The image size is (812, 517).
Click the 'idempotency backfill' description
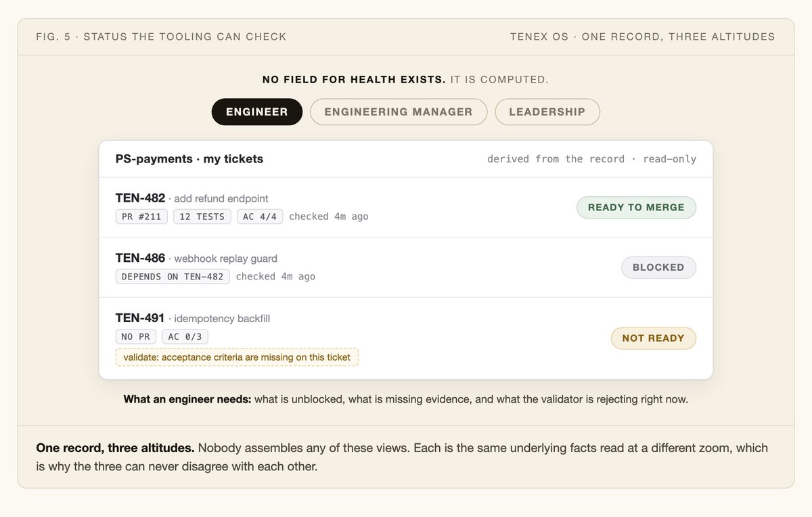(222, 319)
